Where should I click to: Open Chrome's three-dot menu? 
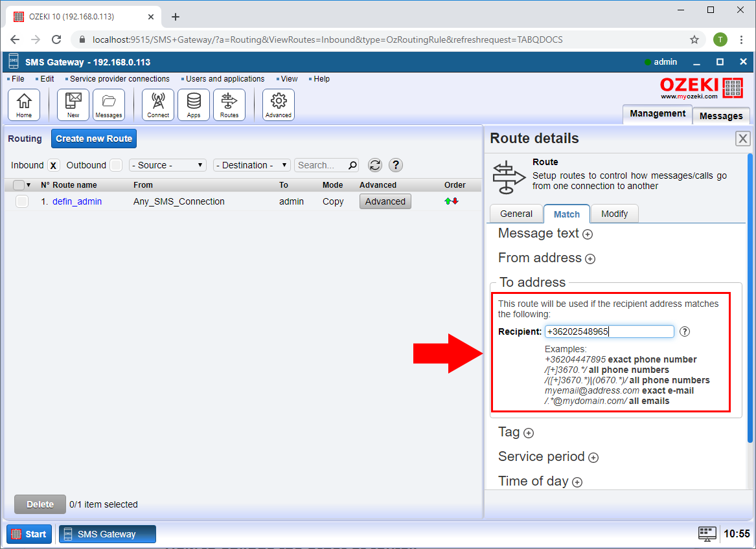[742, 39]
